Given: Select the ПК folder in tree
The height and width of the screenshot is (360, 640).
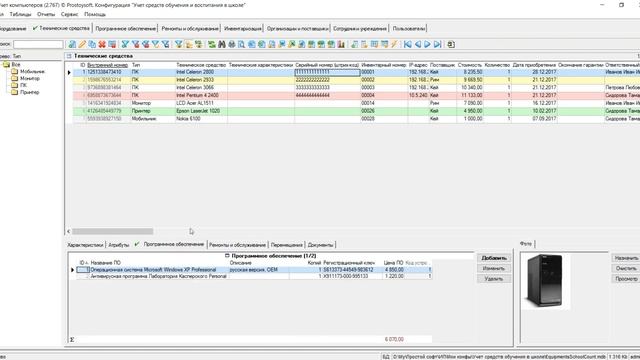Looking at the screenshot, I should [x=19, y=85].
